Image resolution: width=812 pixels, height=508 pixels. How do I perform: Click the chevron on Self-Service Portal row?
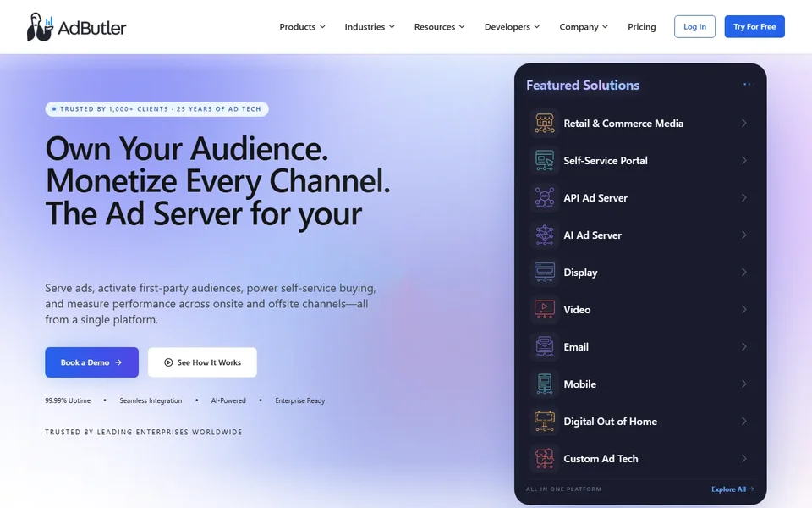744,161
